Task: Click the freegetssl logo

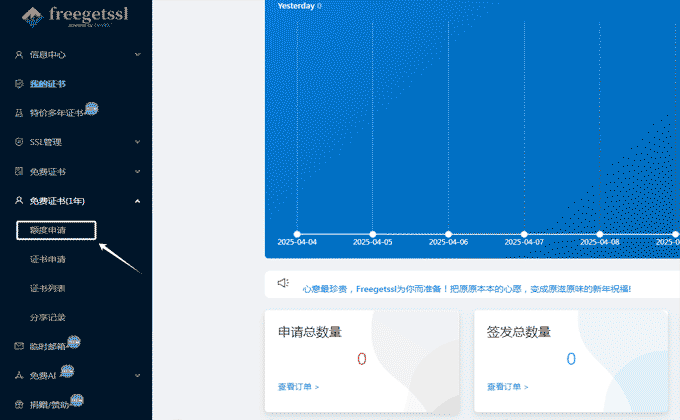Action: [x=75, y=17]
